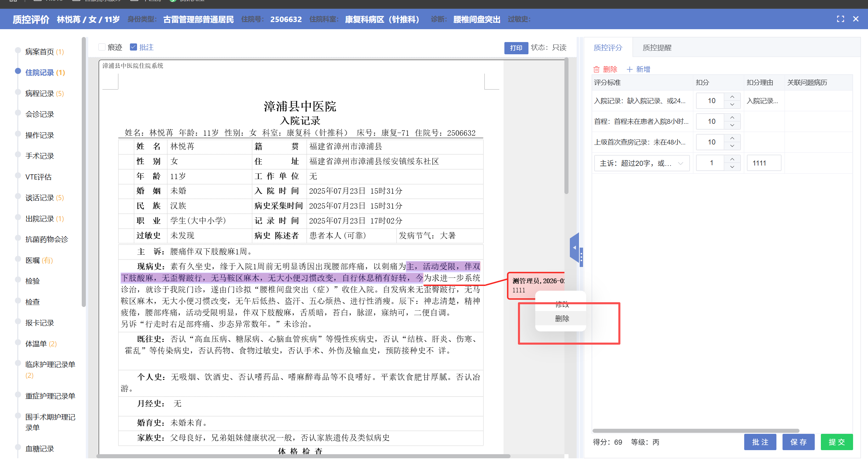Click the scoring table horizontal scrollbar
The height and width of the screenshot is (462, 868).
click(x=695, y=431)
